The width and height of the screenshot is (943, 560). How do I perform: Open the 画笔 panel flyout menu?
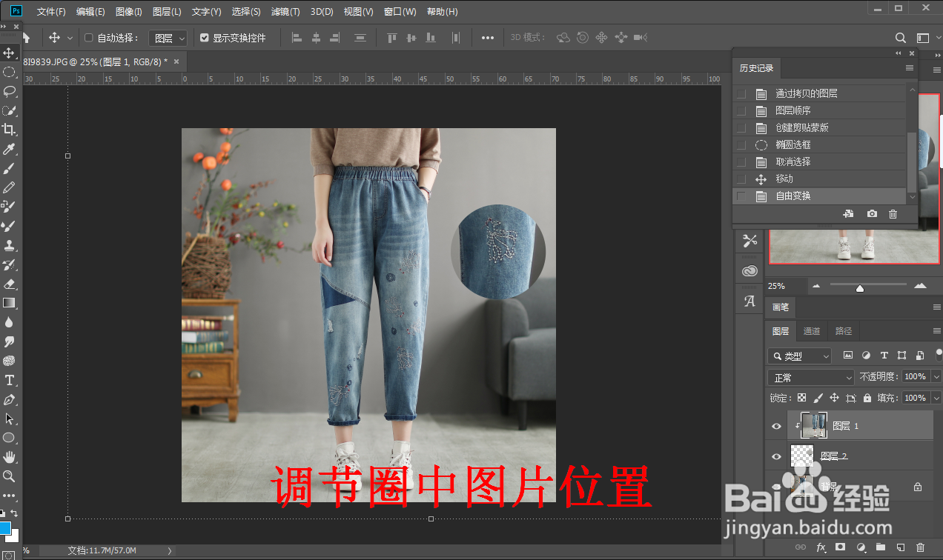[x=936, y=307]
